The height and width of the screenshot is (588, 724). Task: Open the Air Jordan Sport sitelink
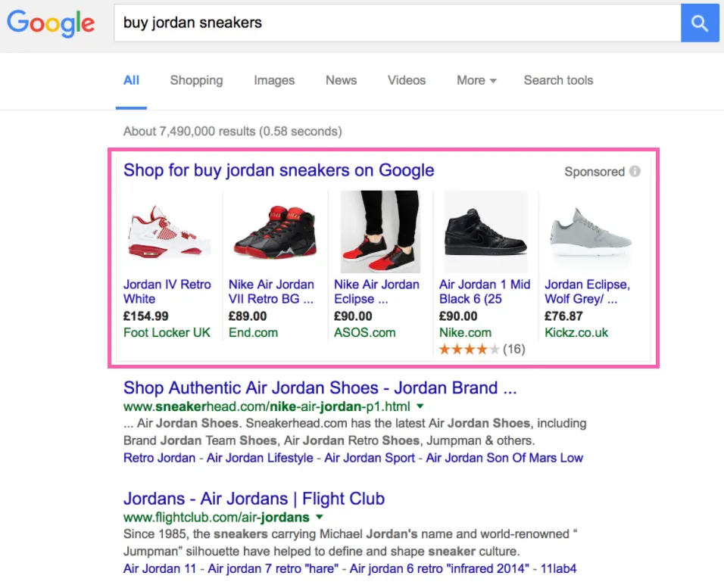(x=370, y=458)
